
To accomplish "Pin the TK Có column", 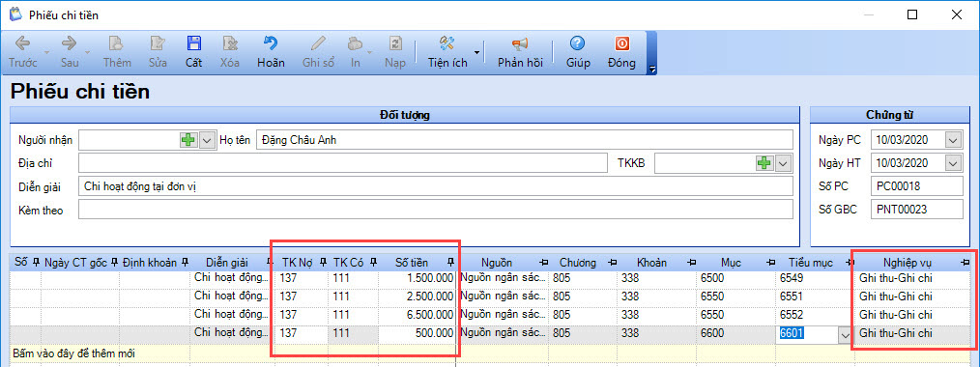I will pos(372,262).
